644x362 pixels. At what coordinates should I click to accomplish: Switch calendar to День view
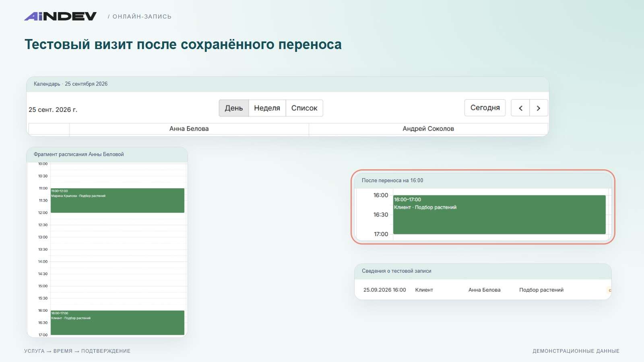pyautogui.click(x=234, y=108)
